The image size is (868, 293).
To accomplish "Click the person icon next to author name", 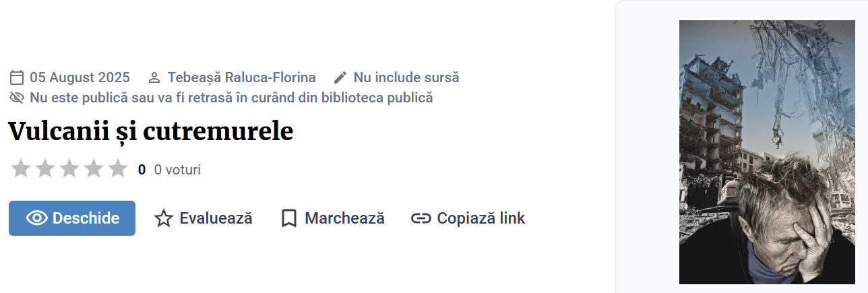I will tap(154, 77).
